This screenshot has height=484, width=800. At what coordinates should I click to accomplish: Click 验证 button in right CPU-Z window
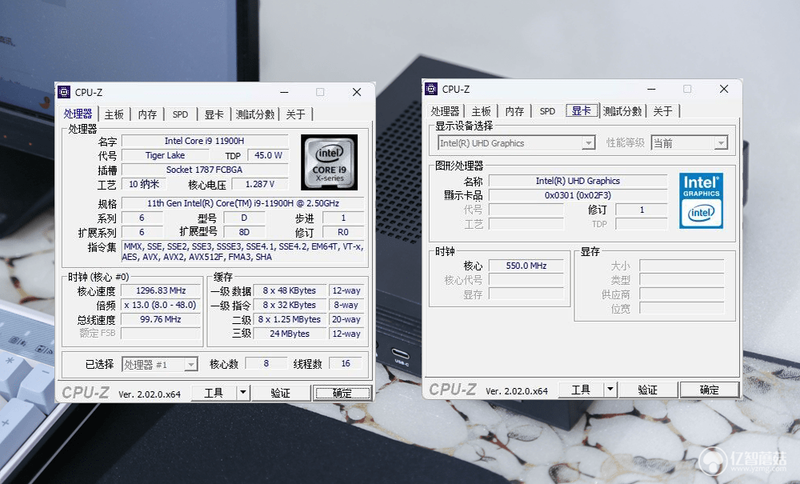(x=647, y=390)
